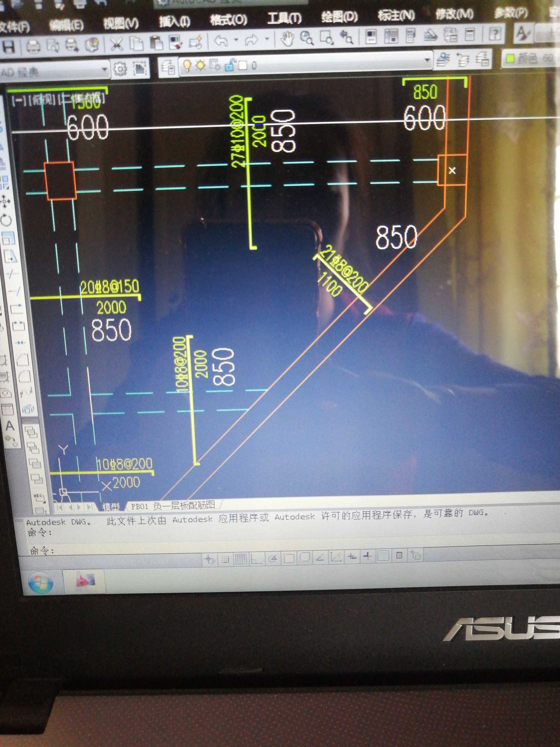This screenshot has height=747, width=560.
Task: Toggle Object Snap in status bar
Action: (x=289, y=558)
